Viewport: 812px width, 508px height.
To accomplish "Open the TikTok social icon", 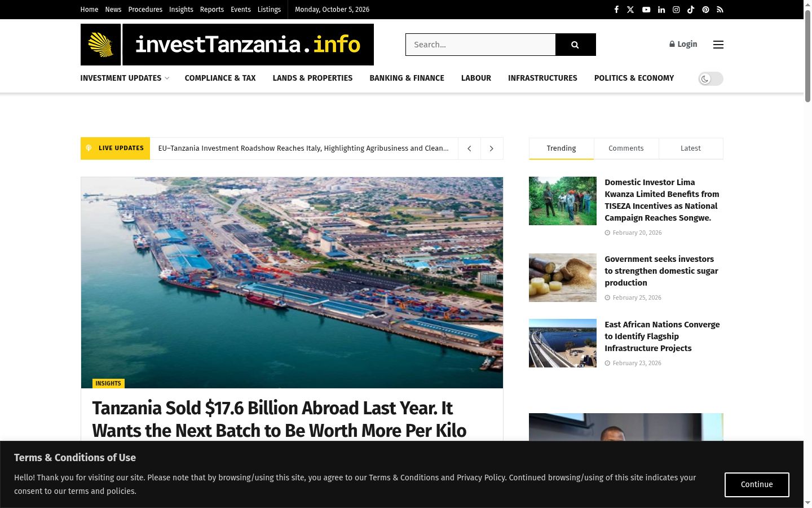I will [x=691, y=10].
